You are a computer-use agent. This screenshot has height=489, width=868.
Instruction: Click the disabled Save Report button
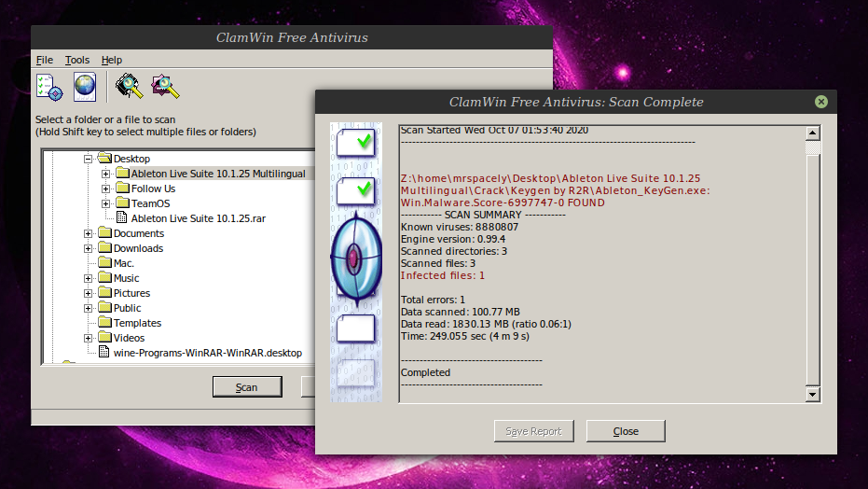(533, 431)
